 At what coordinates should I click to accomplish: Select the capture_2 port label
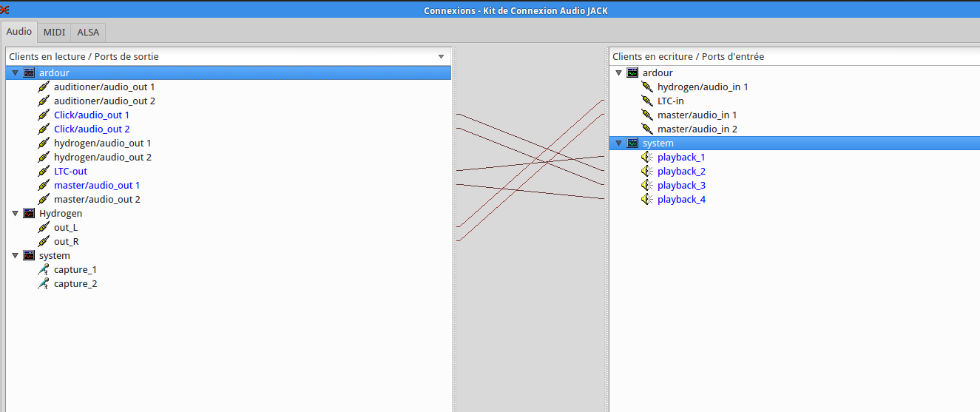[x=75, y=284]
